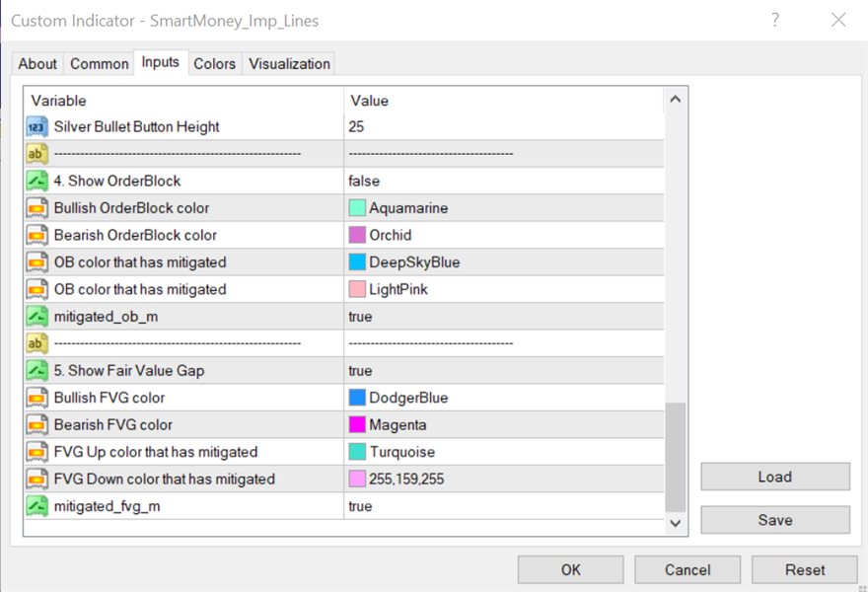This screenshot has height=592, width=868.
Task: Click the boolean icon beside 5. Show Fair Value Gap
Action: pos(36,371)
